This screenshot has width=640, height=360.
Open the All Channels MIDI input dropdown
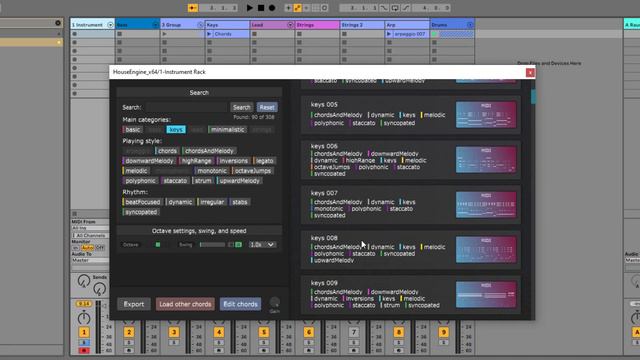(90, 236)
